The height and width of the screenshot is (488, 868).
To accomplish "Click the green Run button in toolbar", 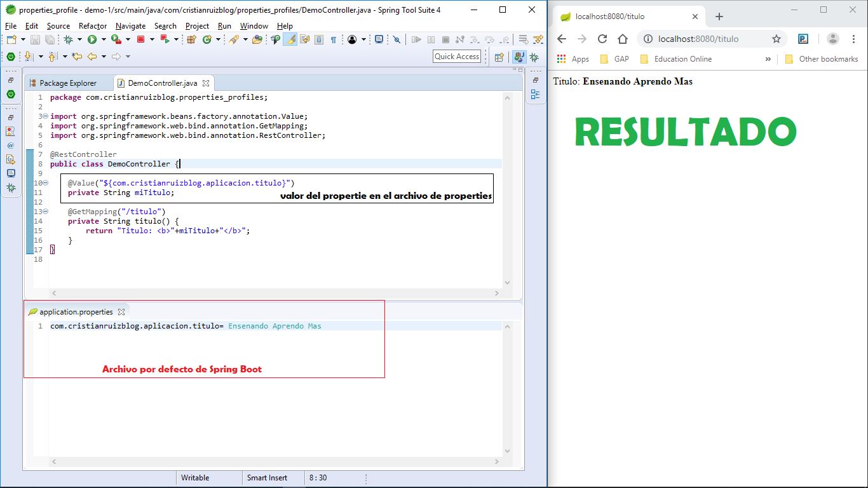I will (x=92, y=39).
